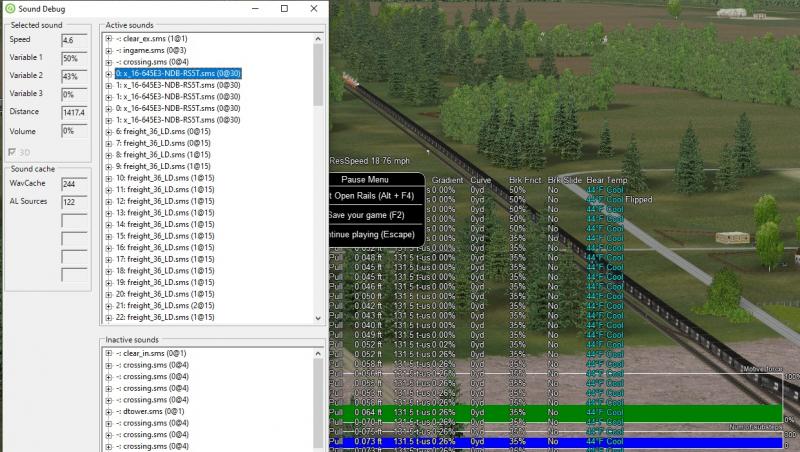Toggle the 3D checkbox
800x452 pixels.
(12, 152)
